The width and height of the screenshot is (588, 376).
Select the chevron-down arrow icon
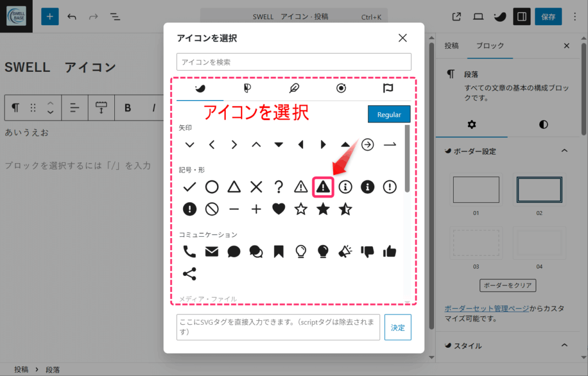tap(189, 145)
